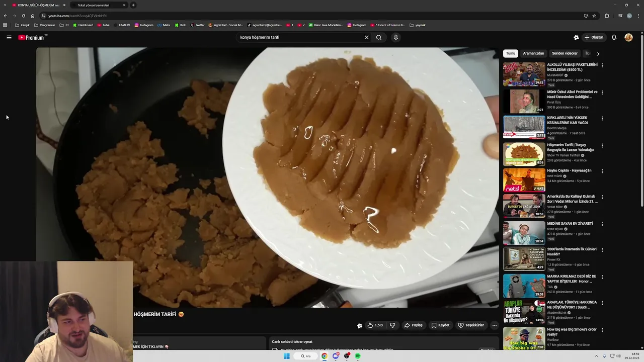
Task: Select the Seriden videolar filter chip
Action: [565, 53]
